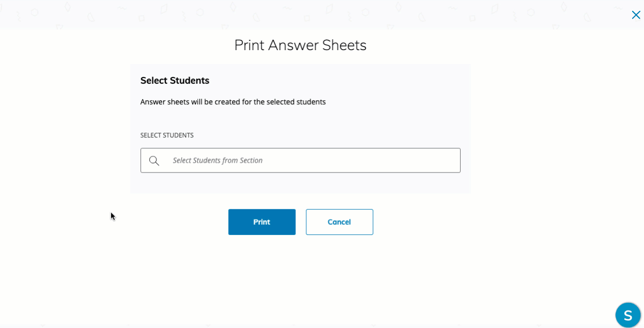Screen dimensions: 644x328
Task: Start printing answer sheets
Action: click(x=262, y=222)
